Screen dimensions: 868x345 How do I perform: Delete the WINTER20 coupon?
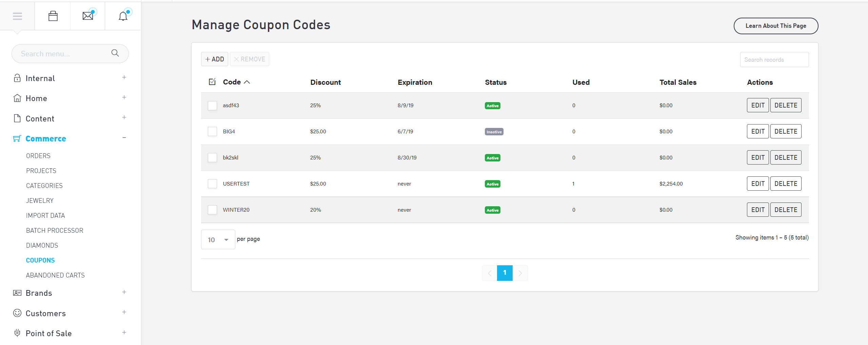(x=786, y=210)
